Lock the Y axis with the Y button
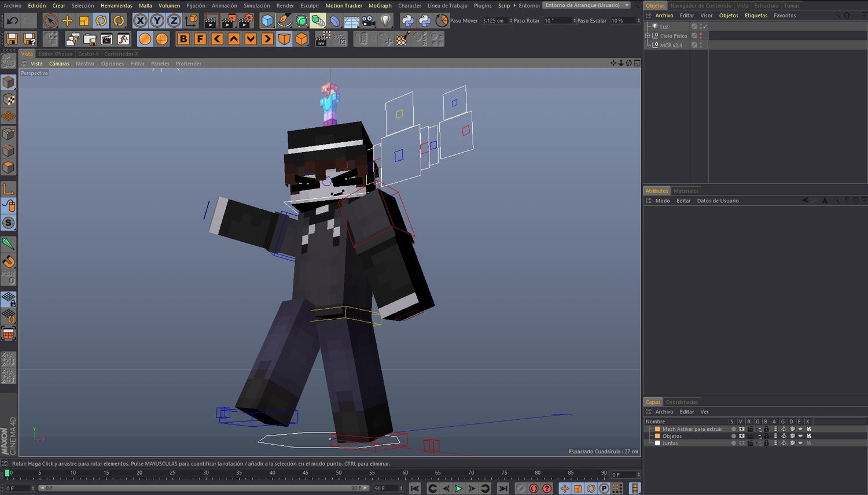 tap(157, 20)
